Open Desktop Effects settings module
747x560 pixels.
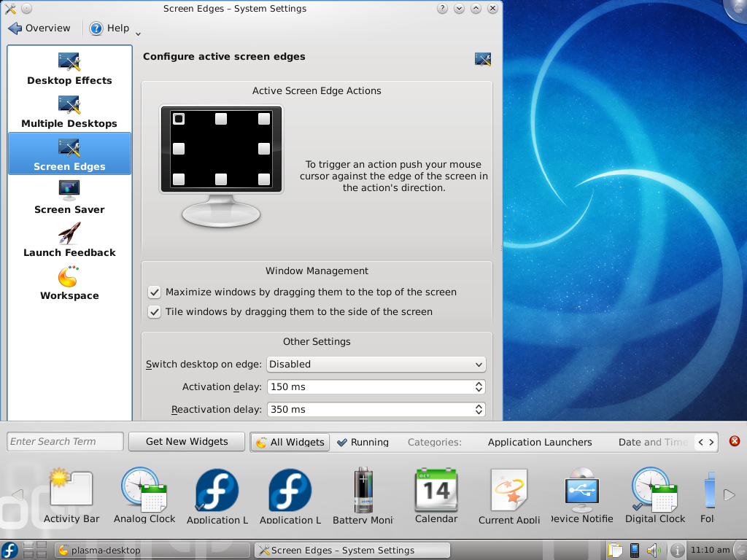click(x=69, y=69)
